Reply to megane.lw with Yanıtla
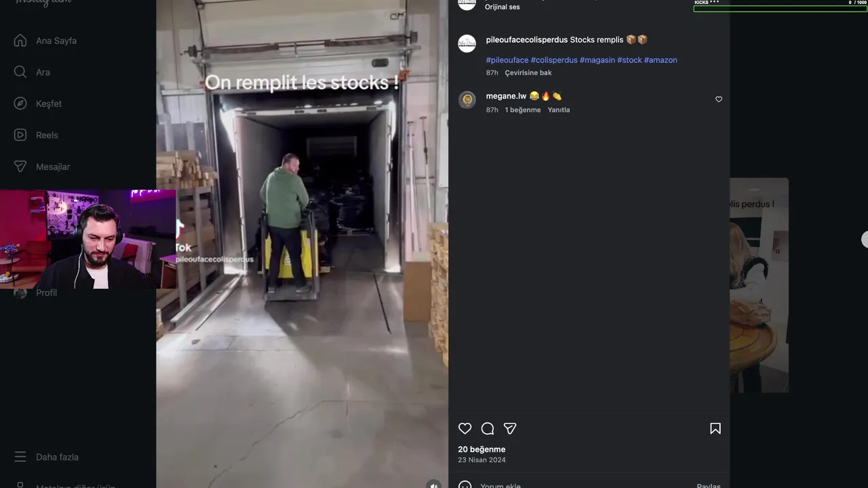The image size is (868, 488). coord(559,110)
